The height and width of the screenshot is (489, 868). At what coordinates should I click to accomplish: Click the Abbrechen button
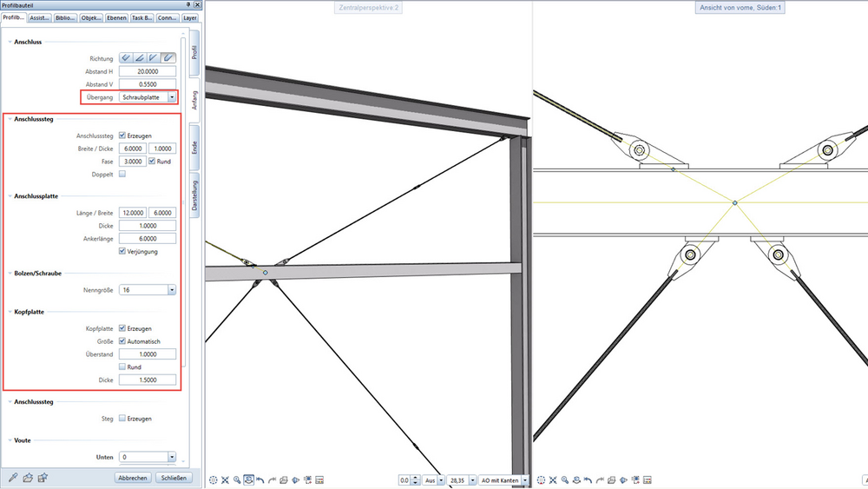pyautogui.click(x=133, y=478)
